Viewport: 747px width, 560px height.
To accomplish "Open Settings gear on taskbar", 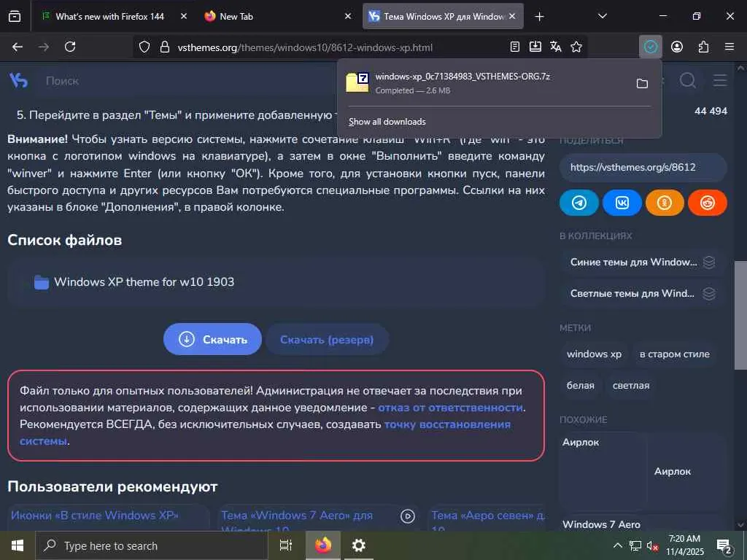I will click(x=358, y=545).
